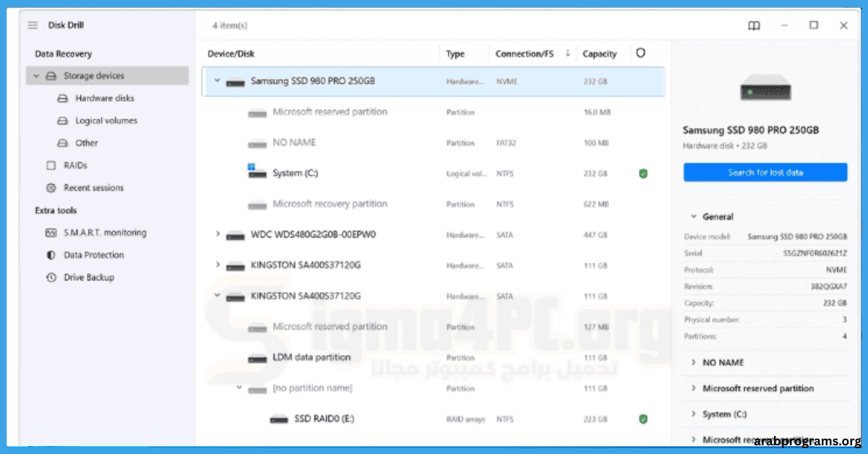Click the protection shield column header icon
This screenshot has width=868, height=454.
(x=640, y=53)
